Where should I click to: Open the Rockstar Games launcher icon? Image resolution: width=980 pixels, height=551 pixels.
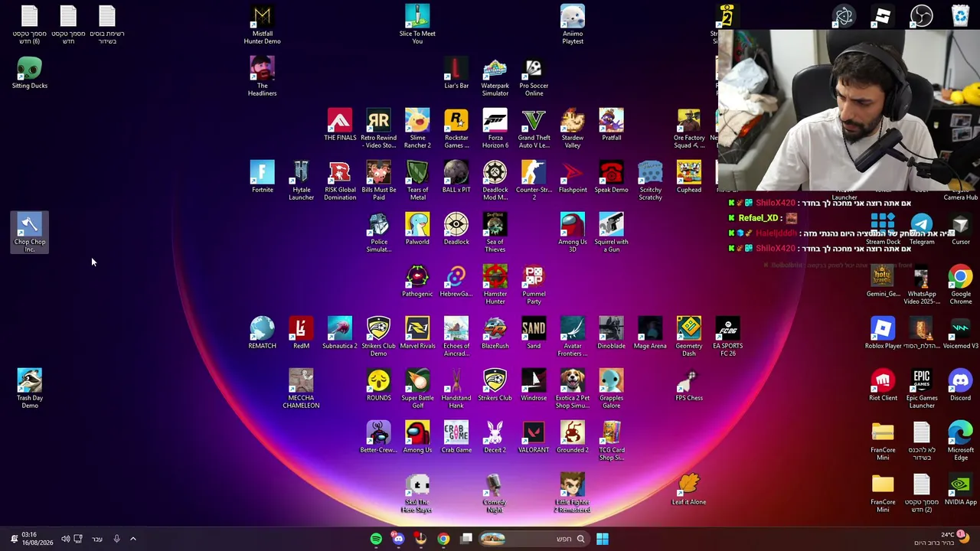456,129
